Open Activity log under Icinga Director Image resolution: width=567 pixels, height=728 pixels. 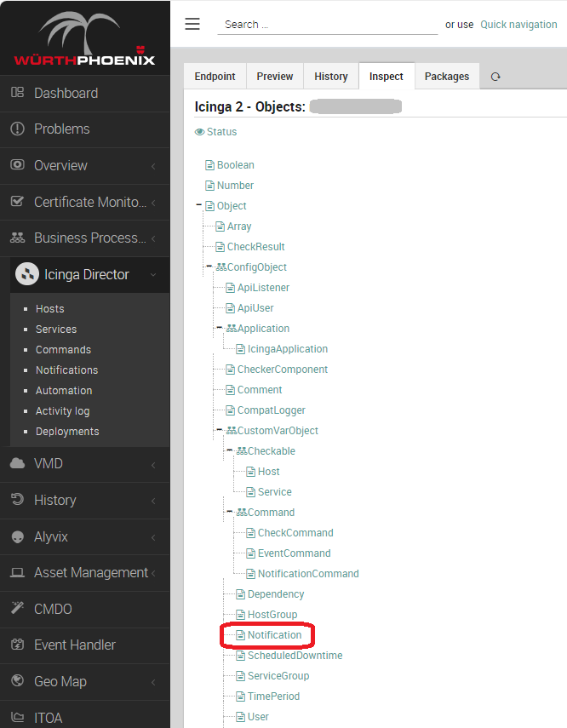click(x=63, y=411)
